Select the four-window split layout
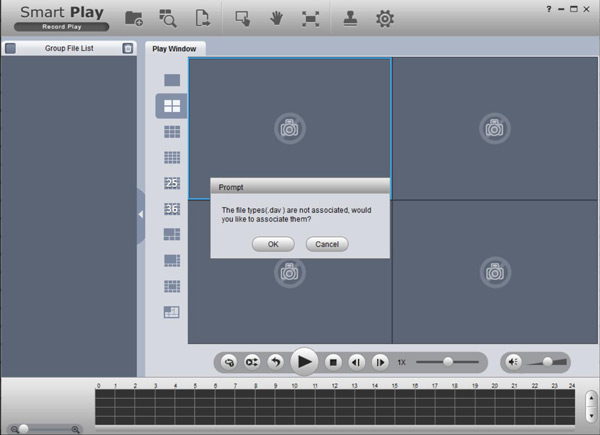The image size is (600, 435). coord(172,106)
